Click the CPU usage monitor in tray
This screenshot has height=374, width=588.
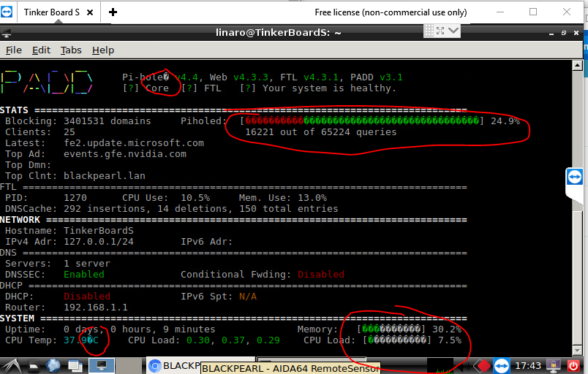click(x=440, y=366)
